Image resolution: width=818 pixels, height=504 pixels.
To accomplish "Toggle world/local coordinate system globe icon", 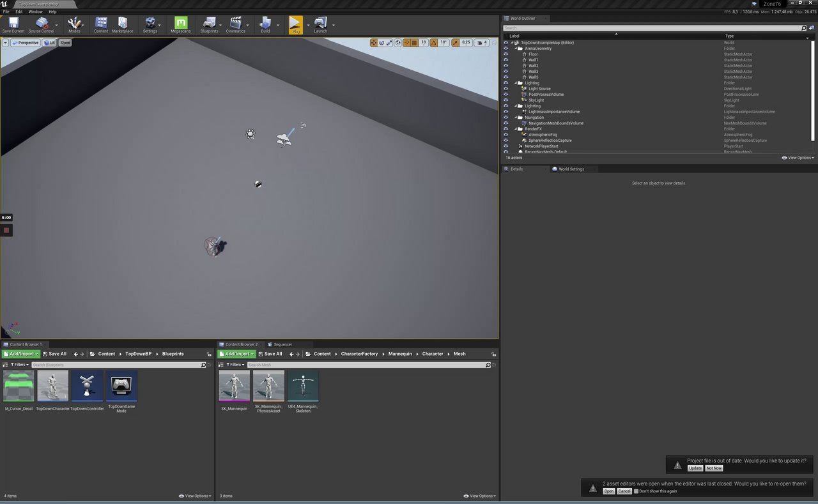I will click(x=398, y=43).
